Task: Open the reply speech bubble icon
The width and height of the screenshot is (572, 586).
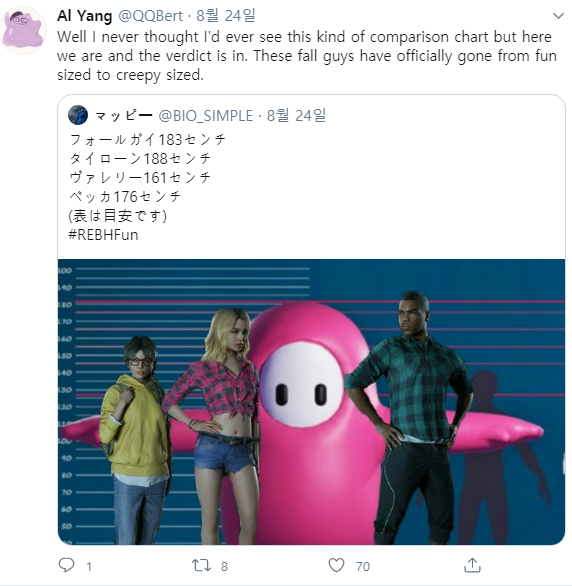Action: click(x=67, y=565)
